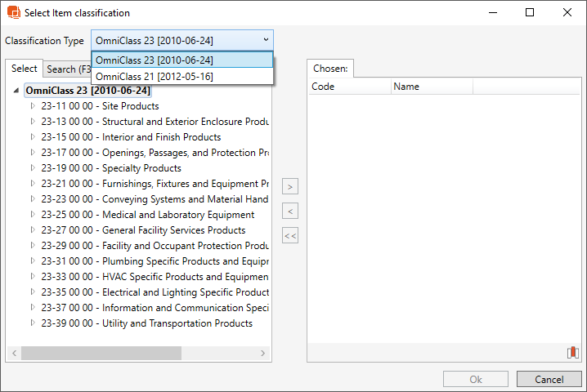Viewport: 587px width, 392px height.
Task: Click the remove all (<<) button
Action: (x=290, y=236)
